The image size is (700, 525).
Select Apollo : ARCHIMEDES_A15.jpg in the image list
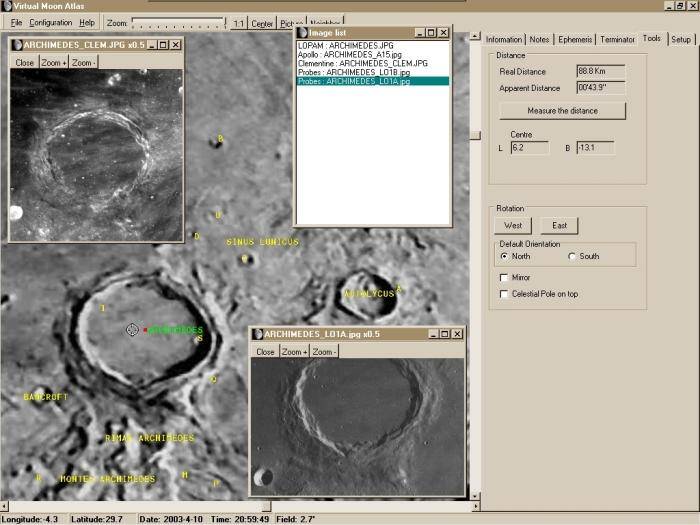pyautogui.click(x=350, y=54)
